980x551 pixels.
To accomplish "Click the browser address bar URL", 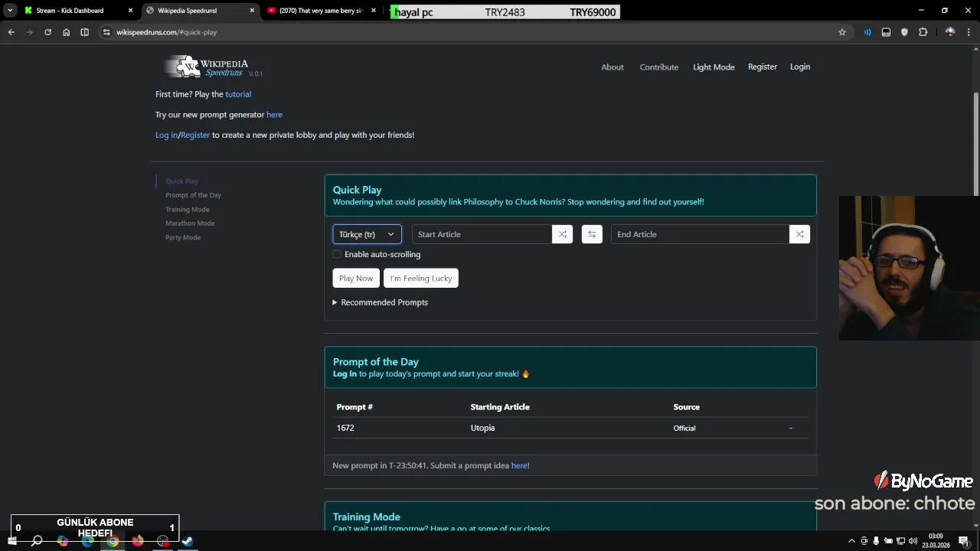I will pyautogui.click(x=166, y=32).
